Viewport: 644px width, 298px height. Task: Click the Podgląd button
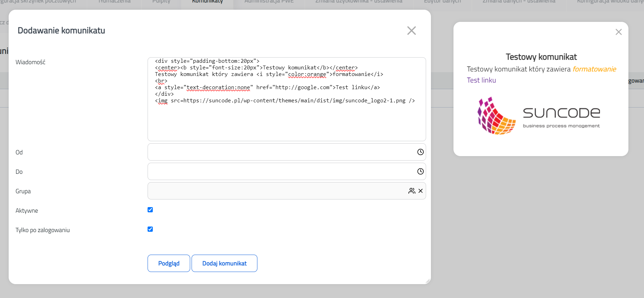pyautogui.click(x=169, y=263)
